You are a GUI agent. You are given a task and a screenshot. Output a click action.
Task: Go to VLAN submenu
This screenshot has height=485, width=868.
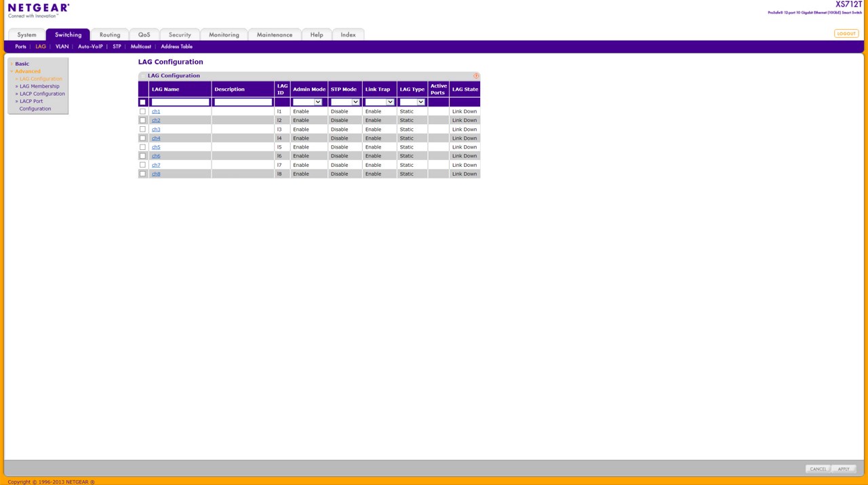click(62, 47)
